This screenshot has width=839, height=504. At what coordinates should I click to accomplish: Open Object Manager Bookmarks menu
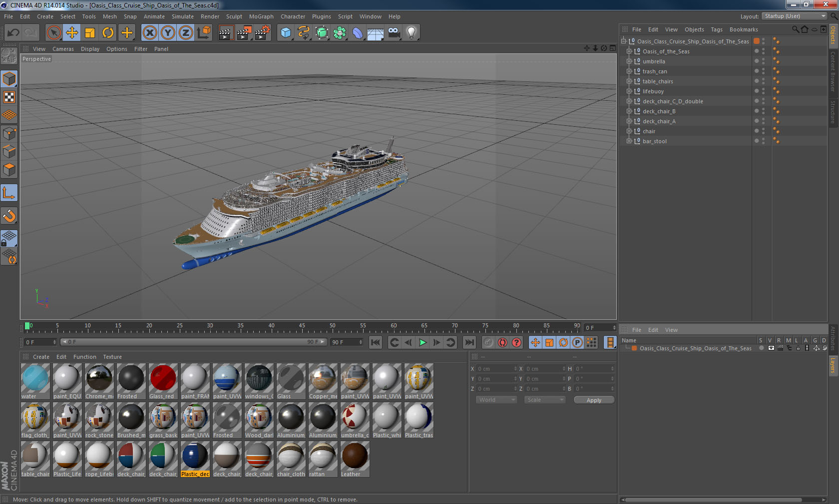click(744, 29)
